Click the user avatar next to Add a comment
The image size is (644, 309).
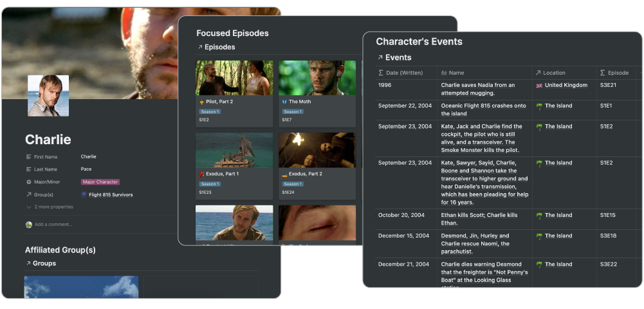pyautogui.click(x=29, y=225)
